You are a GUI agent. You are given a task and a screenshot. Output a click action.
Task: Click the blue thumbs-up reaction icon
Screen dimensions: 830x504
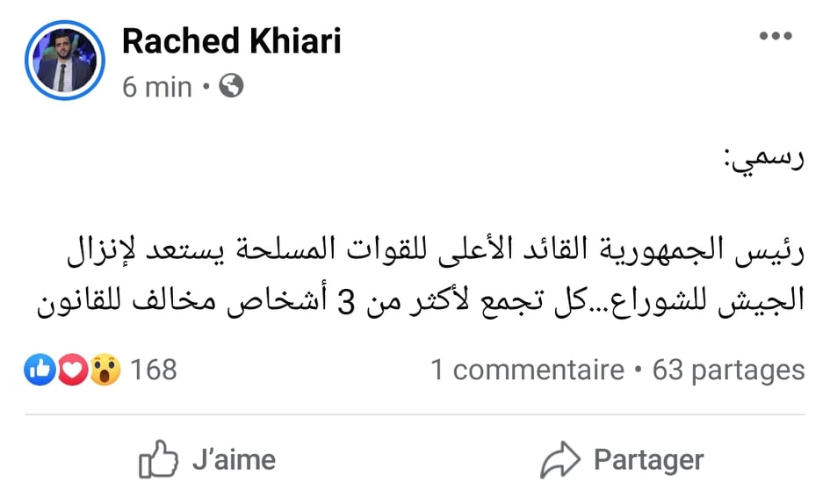40,371
